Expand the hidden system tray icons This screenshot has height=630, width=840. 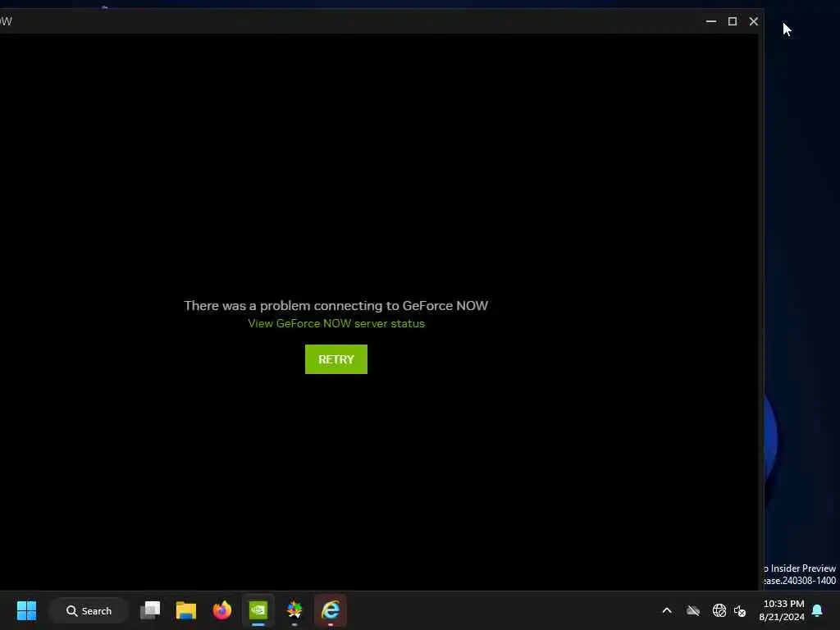tap(667, 610)
